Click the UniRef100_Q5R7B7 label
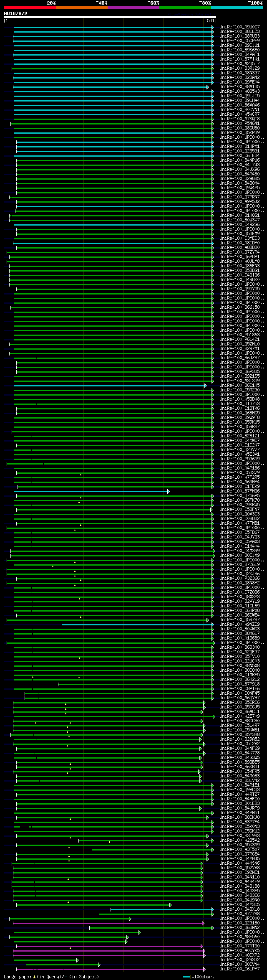 (x=239, y=620)
